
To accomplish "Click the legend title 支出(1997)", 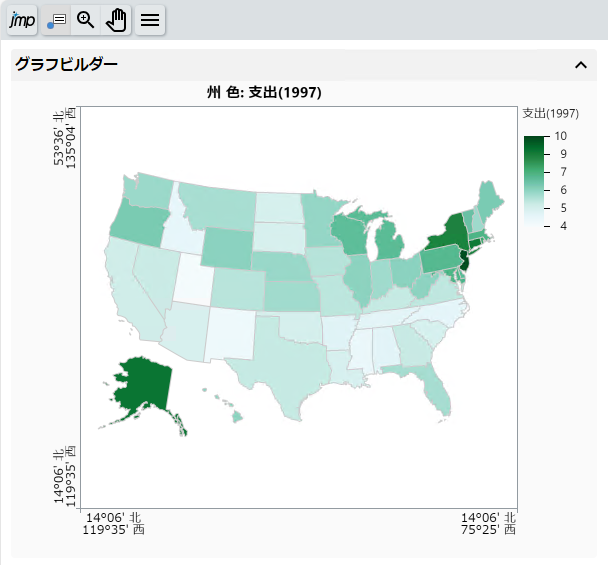I will click(x=551, y=113).
